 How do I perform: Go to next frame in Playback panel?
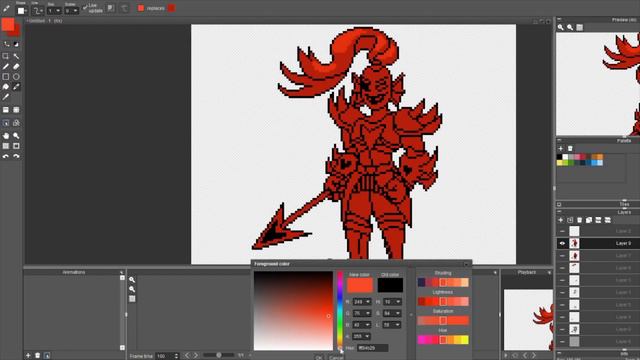[x=534, y=356]
